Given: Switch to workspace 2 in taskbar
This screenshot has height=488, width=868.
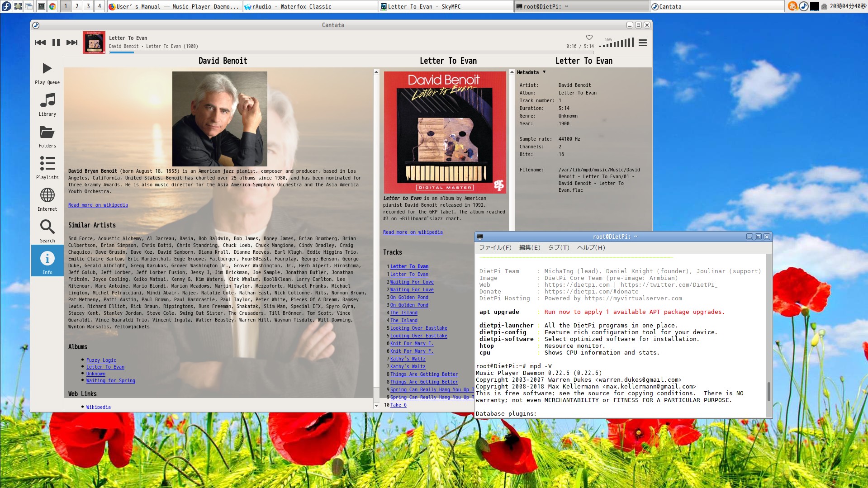Looking at the screenshot, I should click(77, 6).
